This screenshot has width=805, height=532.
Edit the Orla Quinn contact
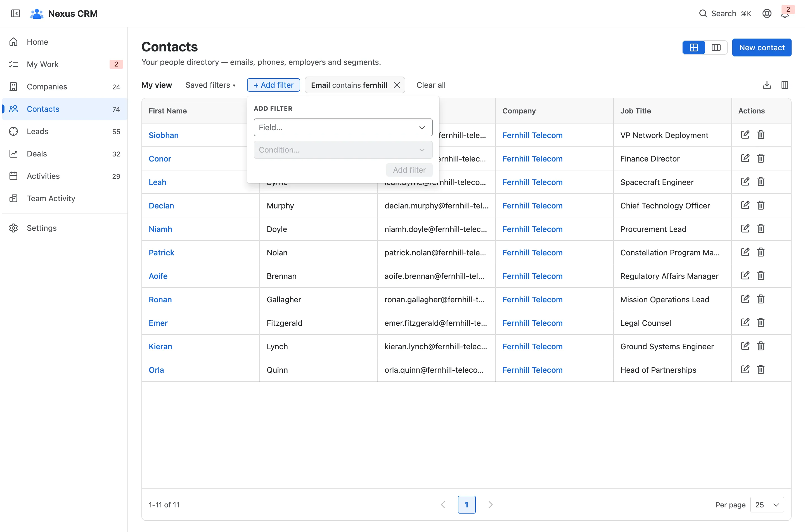pyautogui.click(x=745, y=369)
